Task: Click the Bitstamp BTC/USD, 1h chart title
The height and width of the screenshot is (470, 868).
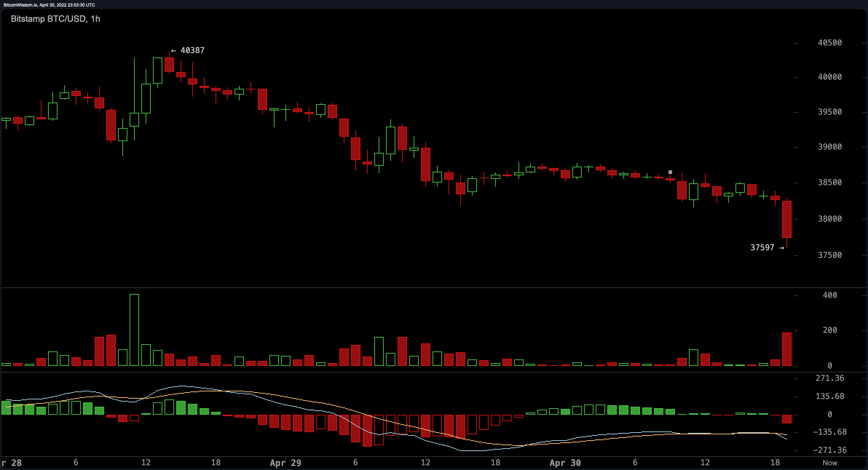Action: tap(55, 19)
